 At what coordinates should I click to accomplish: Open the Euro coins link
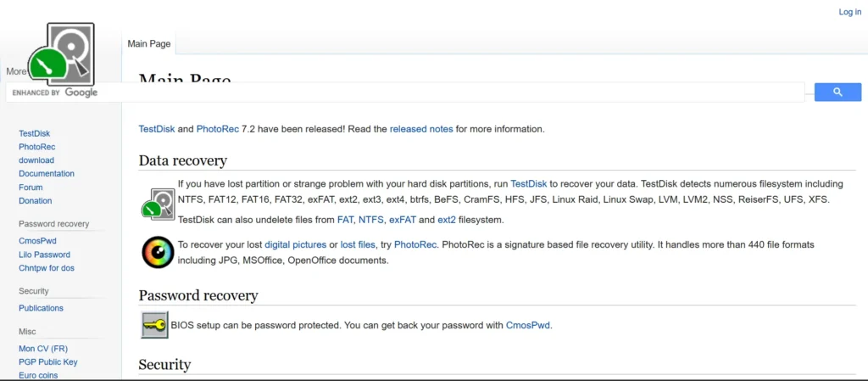38,375
